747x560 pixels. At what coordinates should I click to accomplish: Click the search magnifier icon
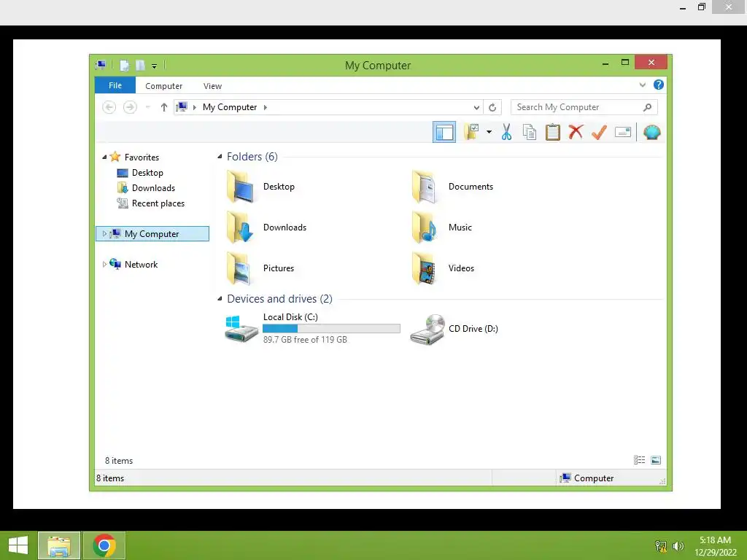[x=647, y=107]
